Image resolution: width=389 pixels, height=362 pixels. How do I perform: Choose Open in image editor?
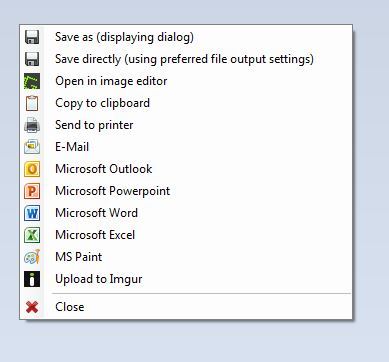click(x=111, y=81)
